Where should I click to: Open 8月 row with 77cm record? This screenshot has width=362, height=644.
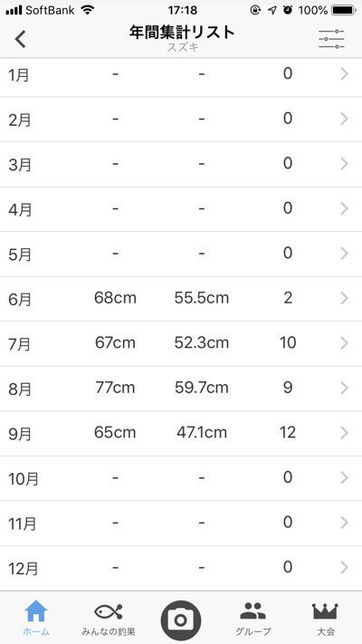point(181,389)
